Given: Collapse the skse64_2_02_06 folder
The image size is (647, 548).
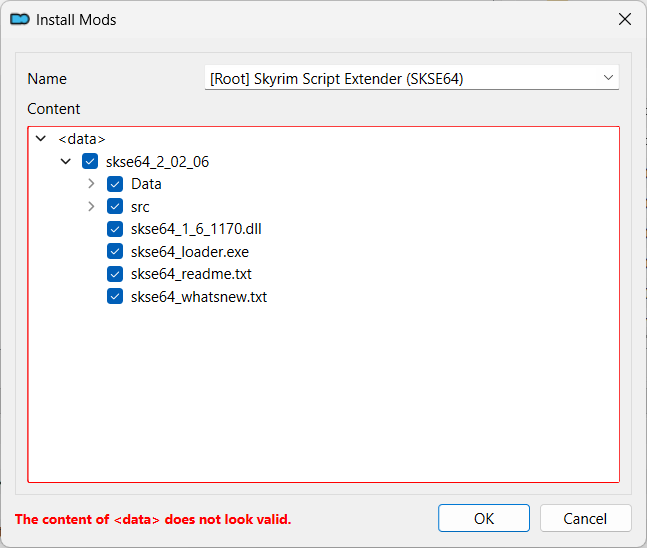Looking at the screenshot, I should point(66,161).
